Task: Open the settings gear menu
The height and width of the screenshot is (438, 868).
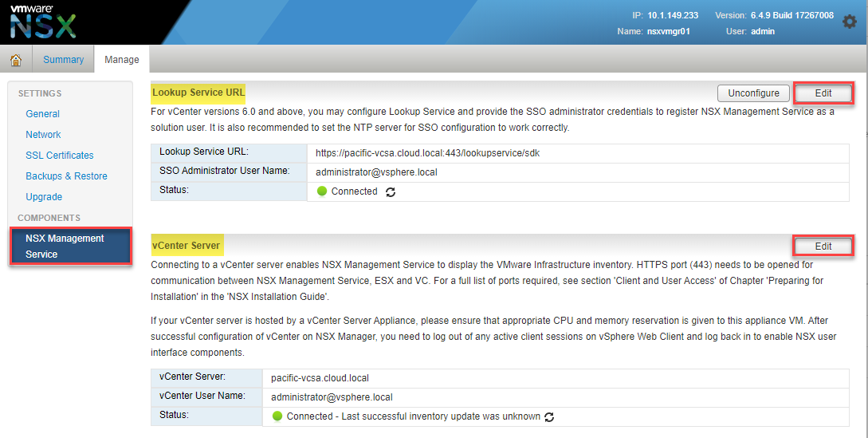Action: pyautogui.click(x=849, y=22)
